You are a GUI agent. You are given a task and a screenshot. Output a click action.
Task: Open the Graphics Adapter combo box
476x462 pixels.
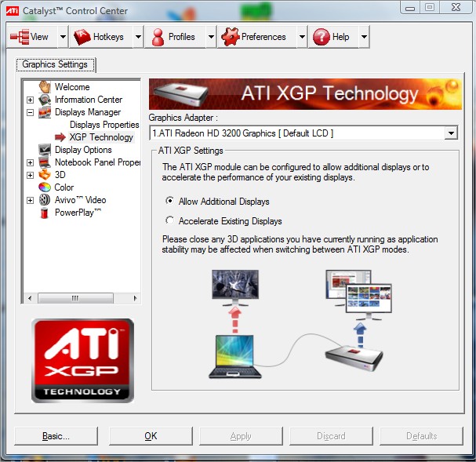(x=451, y=133)
